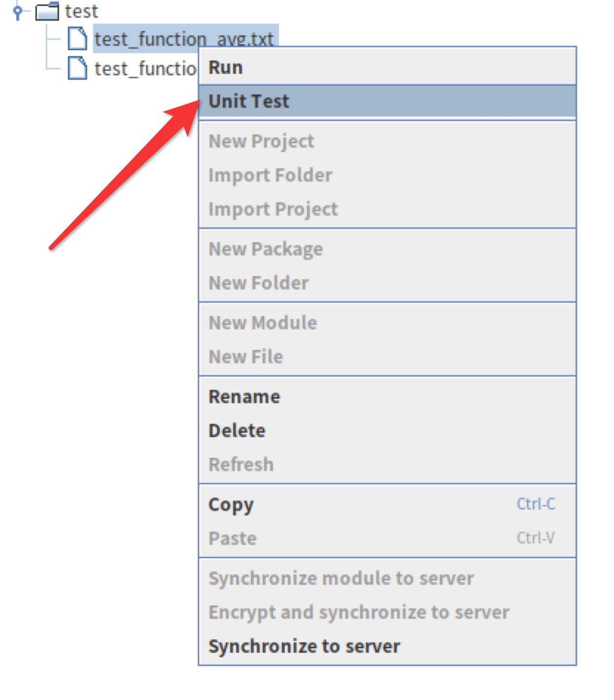Click the test_function_avg.txt file icon
The image size is (614, 700).
coord(77,39)
